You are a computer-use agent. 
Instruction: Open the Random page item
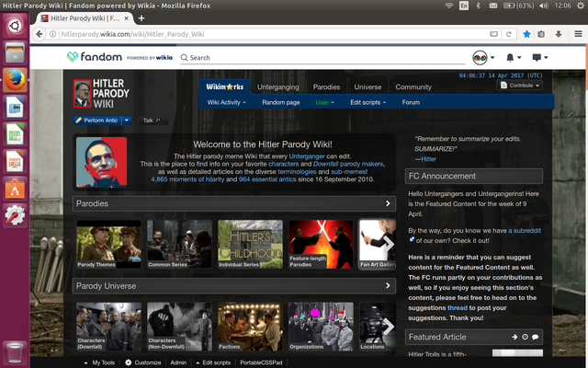click(280, 102)
